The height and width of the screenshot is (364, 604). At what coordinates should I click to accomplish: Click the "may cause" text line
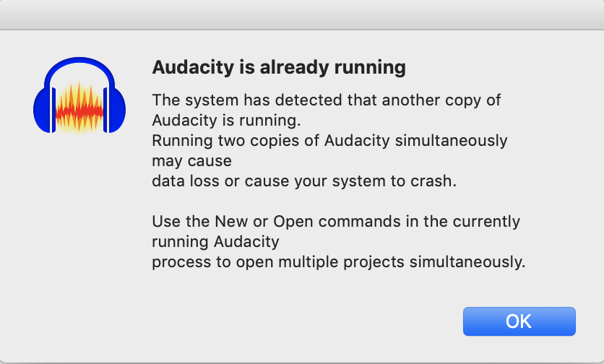[192, 161]
